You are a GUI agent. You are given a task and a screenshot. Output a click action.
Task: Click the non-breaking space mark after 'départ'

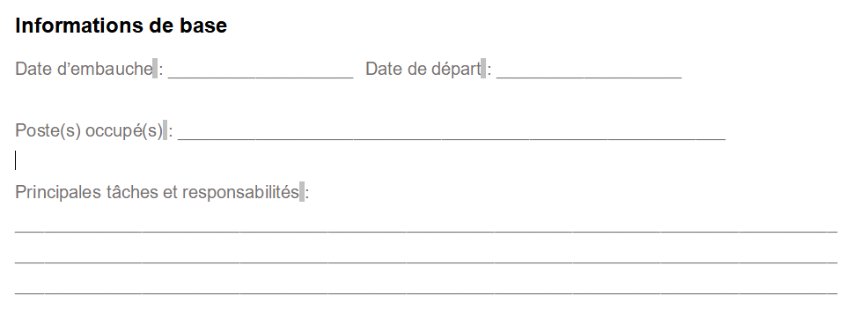(483, 69)
